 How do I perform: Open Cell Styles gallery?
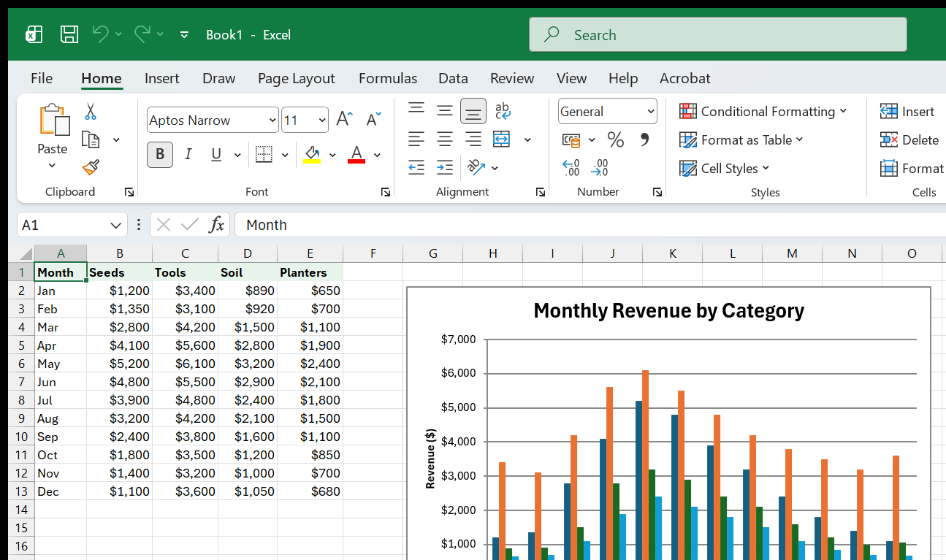(725, 168)
